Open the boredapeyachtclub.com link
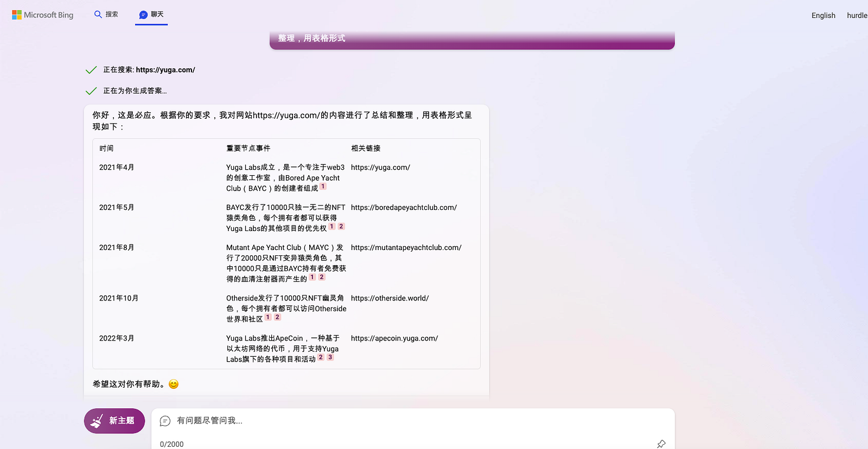The height and width of the screenshot is (449, 868). tap(404, 208)
